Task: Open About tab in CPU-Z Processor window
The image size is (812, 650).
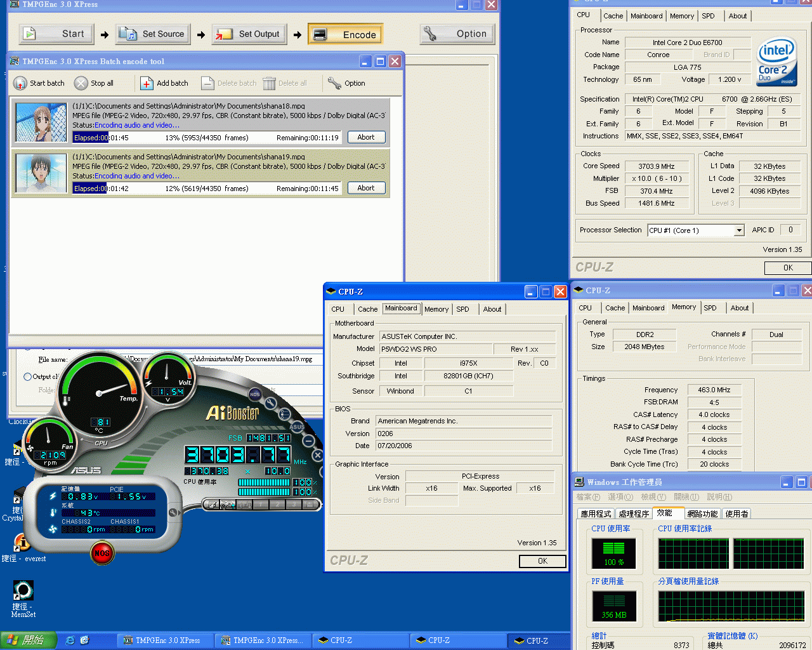Action: coord(737,16)
